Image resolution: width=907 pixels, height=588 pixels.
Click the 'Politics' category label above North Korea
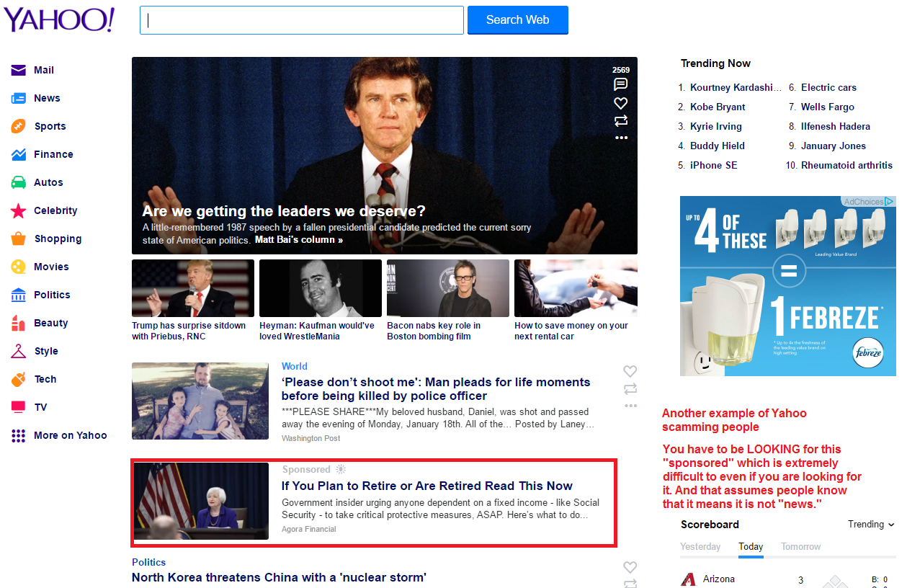tap(149, 562)
